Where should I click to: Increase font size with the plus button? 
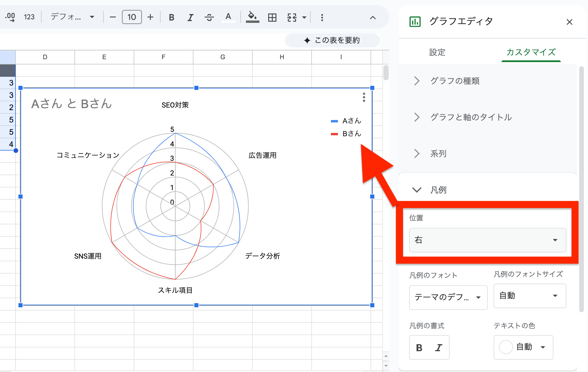coord(150,17)
